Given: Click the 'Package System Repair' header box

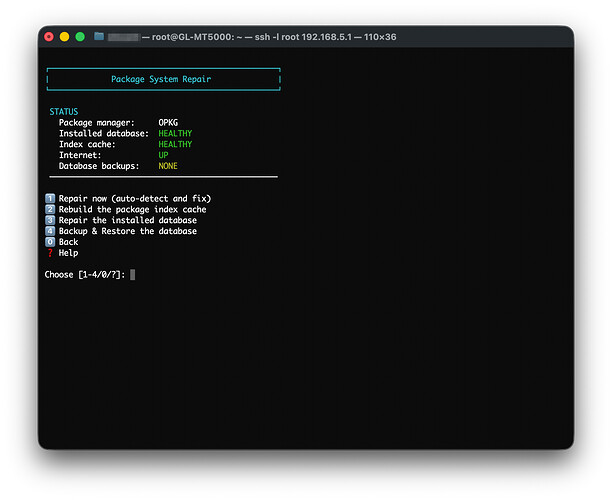Looking at the screenshot, I should (164, 79).
